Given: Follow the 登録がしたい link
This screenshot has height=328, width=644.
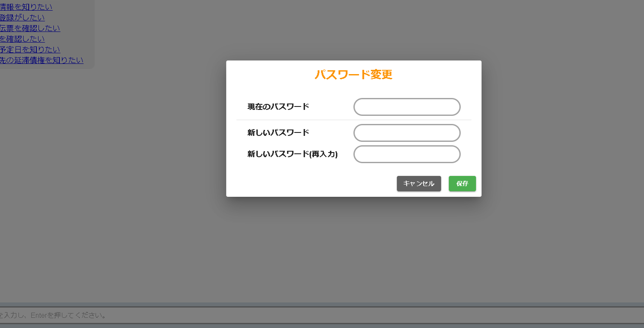Looking at the screenshot, I should coord(22,17).
